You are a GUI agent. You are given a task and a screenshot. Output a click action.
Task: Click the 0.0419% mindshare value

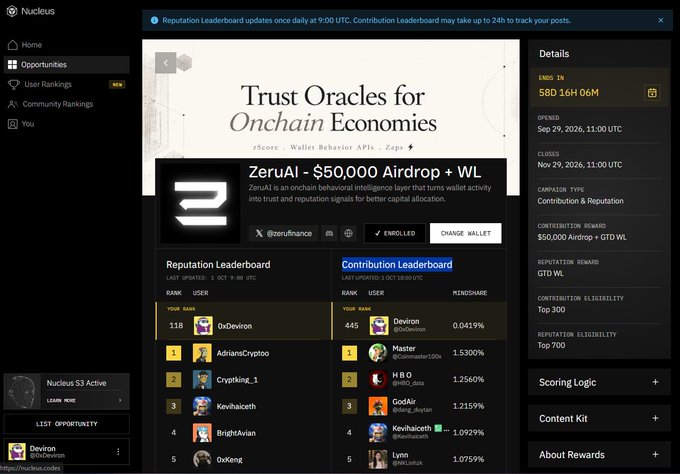(468, 325)
